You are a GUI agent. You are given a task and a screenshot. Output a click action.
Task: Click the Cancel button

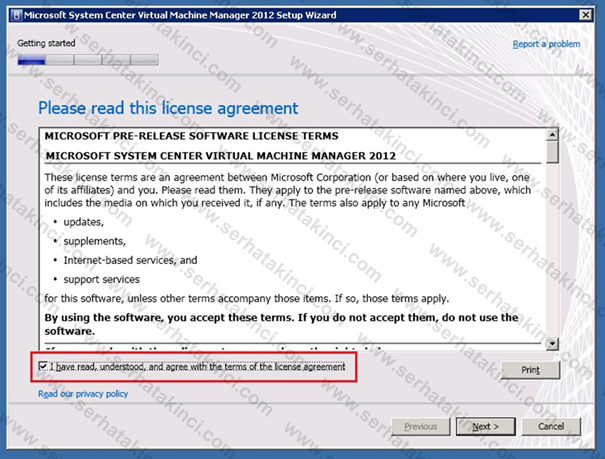(x=551, y=426)
